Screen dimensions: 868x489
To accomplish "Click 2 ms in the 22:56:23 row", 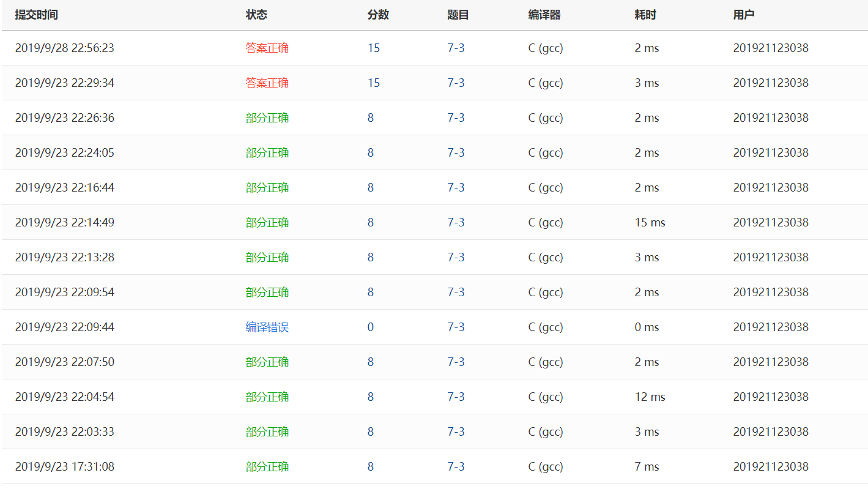I will [647, 48].
